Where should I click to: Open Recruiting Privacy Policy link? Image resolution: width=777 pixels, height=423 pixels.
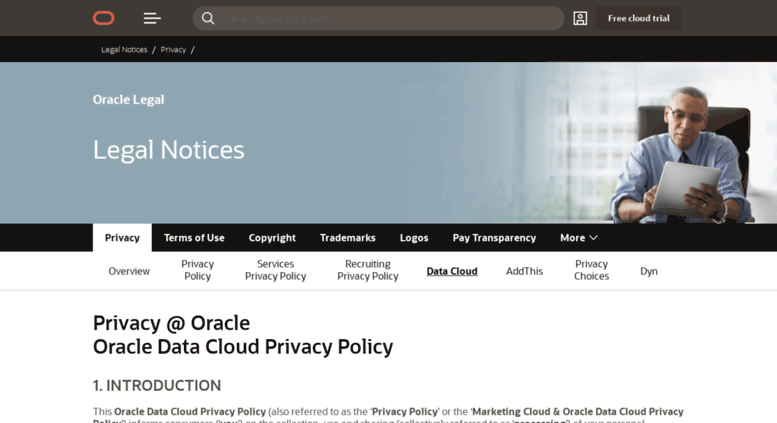pyautogui.click(x=368, y=270)
